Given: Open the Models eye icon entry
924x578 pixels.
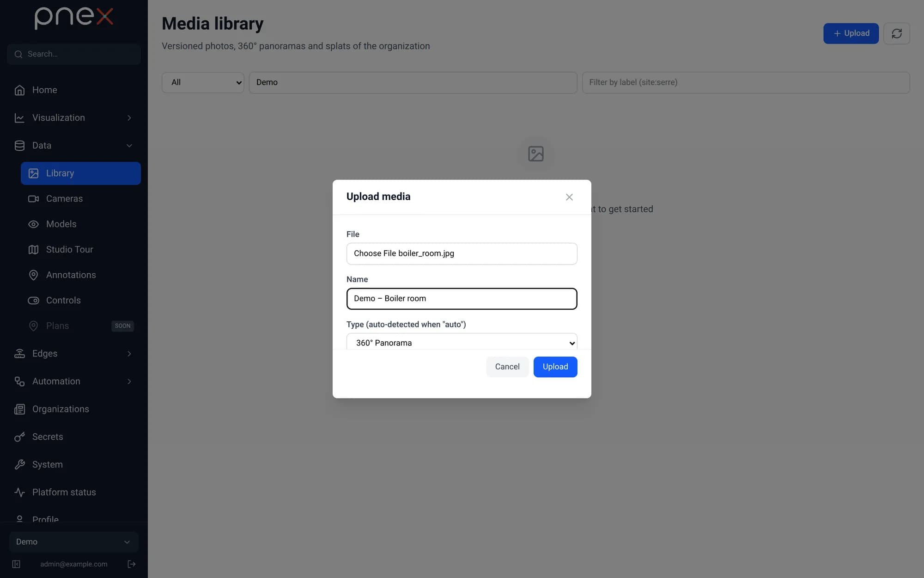Looking at the screenshot, I should pyautogui.click(x=81, y=224).
